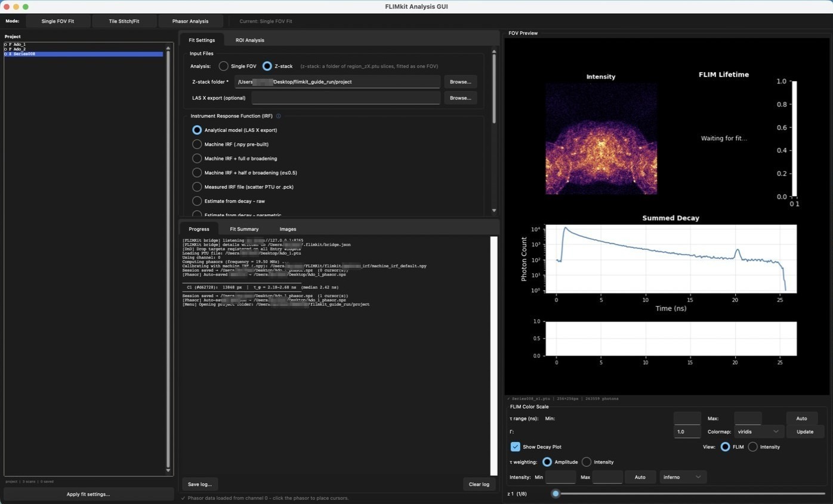Click Update color scale button

coord(805,432)
